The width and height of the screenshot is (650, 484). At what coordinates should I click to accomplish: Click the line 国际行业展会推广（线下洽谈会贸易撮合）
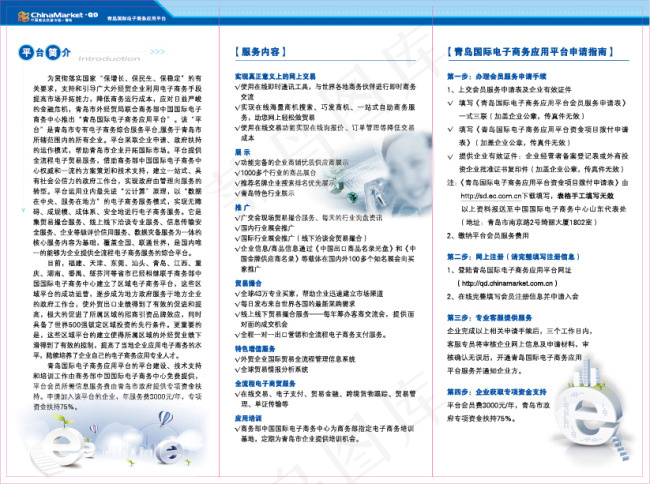301,238
